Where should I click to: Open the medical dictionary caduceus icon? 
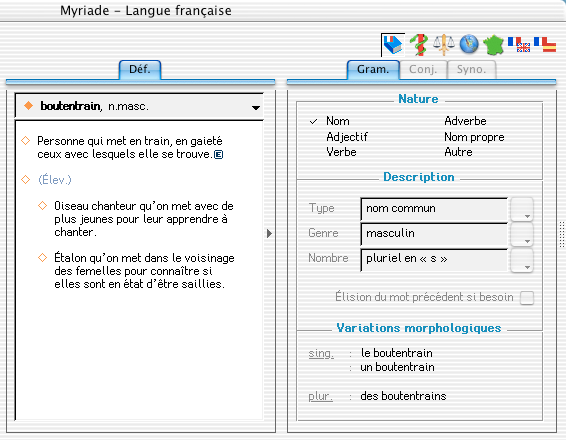coord(419,45)
